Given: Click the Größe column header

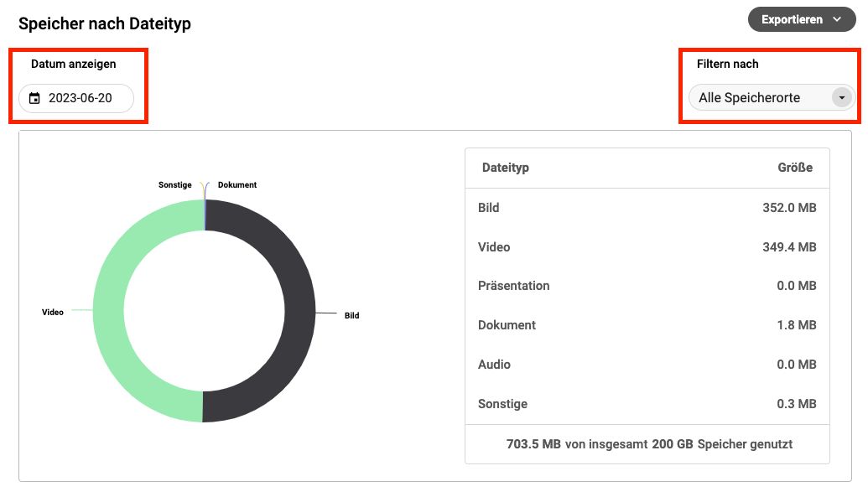Looking at the screenshot, I should (795, 168).
